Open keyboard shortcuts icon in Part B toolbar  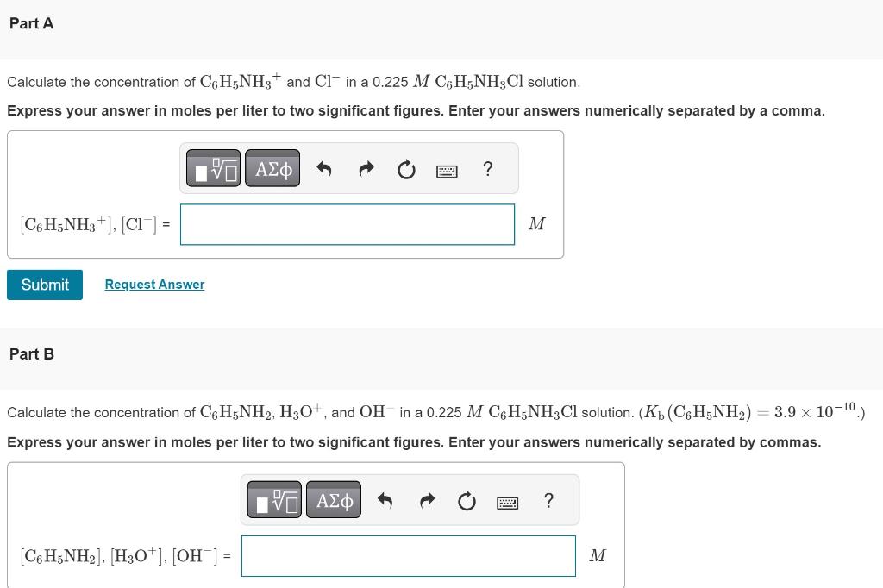(507, 502)
